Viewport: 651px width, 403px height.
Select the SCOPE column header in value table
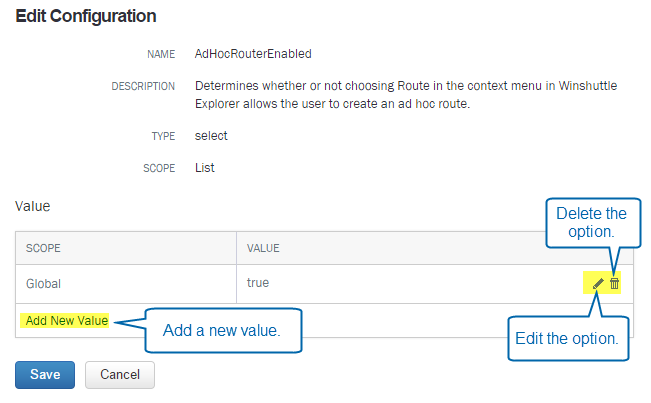tap(43, 248)
